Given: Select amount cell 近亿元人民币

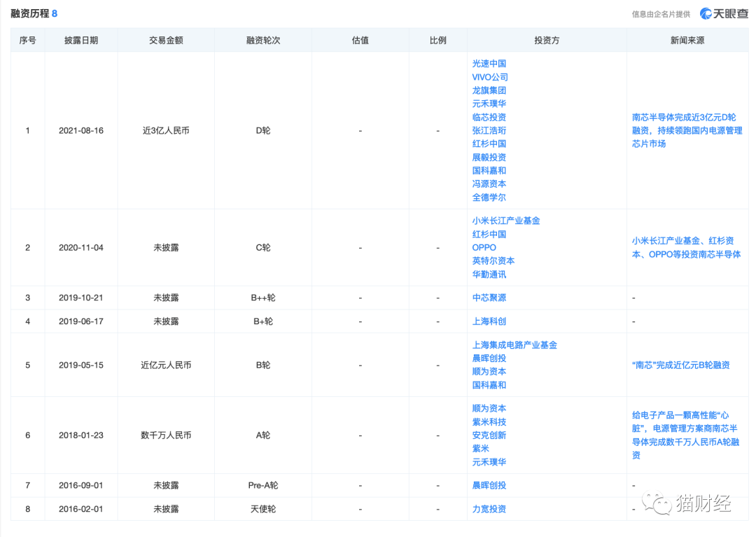Looking at the screenshot, I should (x=166, y=365).
